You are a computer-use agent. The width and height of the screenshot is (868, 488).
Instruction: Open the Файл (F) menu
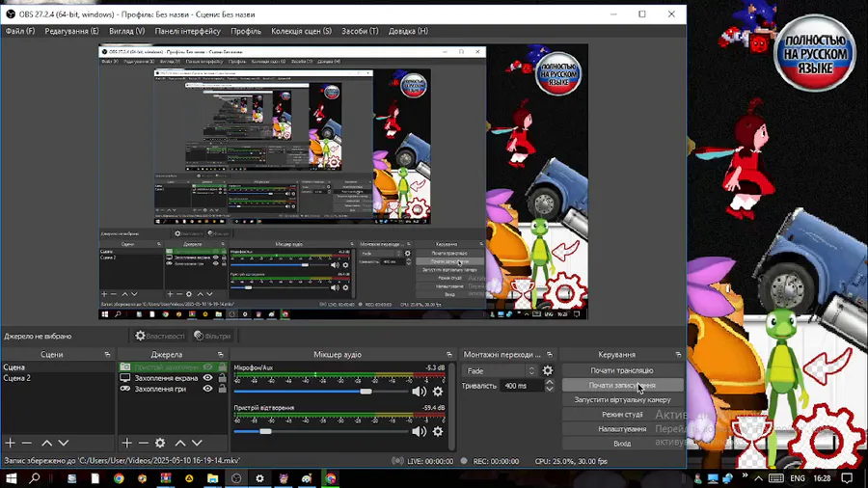tap(20, 31)
